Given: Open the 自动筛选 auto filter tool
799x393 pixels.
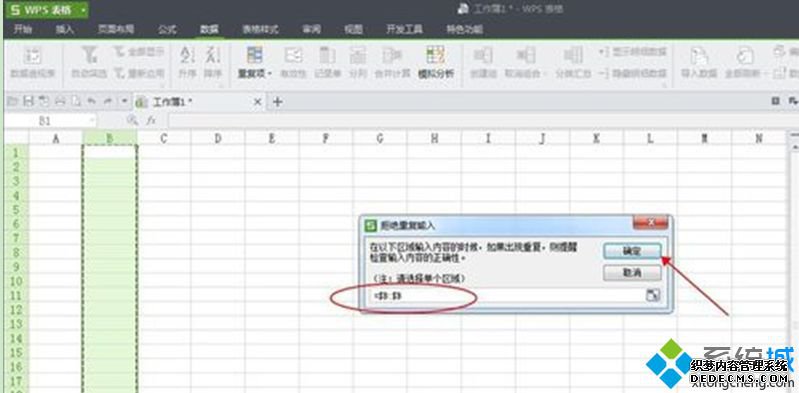Looking at the screenshot, I should (89, 62).
